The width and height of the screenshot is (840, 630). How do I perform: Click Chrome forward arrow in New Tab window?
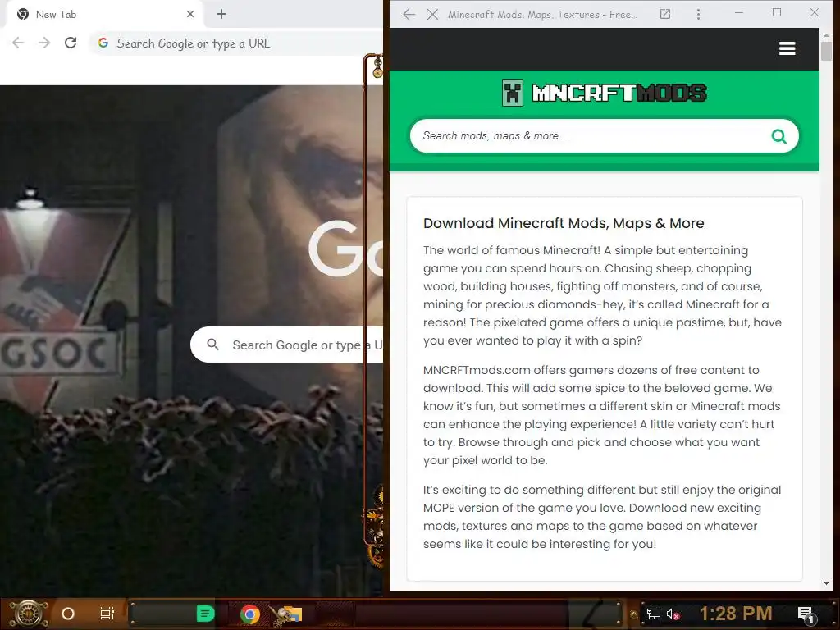point(44,43)
